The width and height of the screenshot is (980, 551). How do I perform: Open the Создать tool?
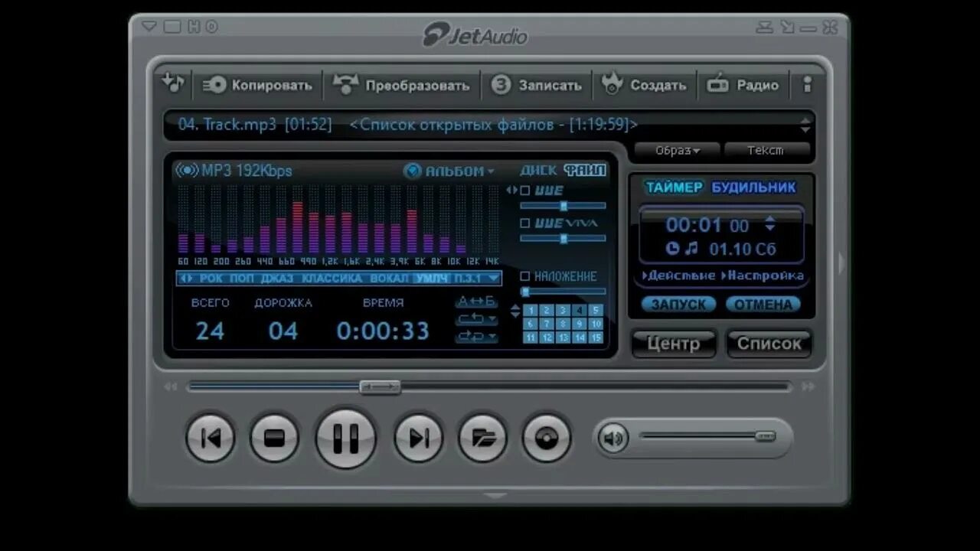[x=644, y=85]
